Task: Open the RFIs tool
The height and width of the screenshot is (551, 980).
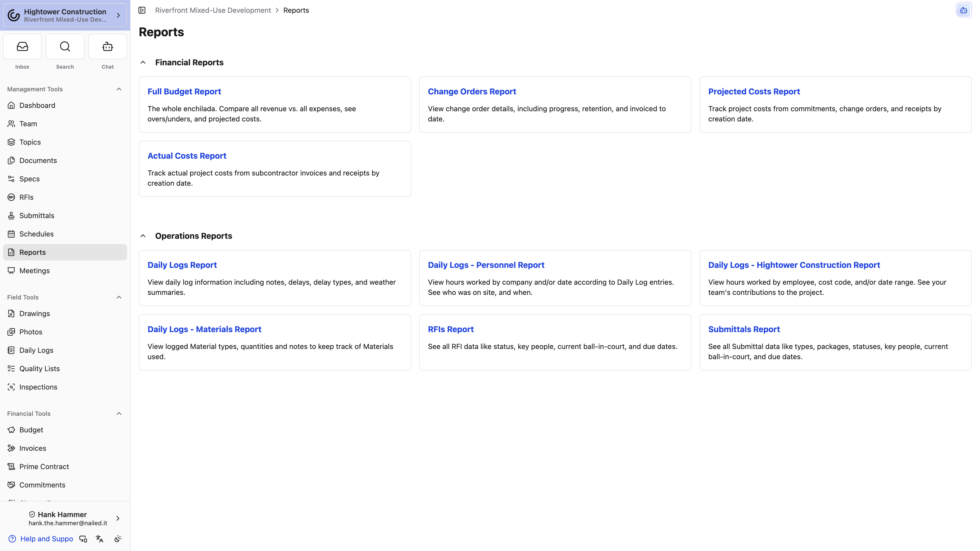Action: tap(65, 197)
